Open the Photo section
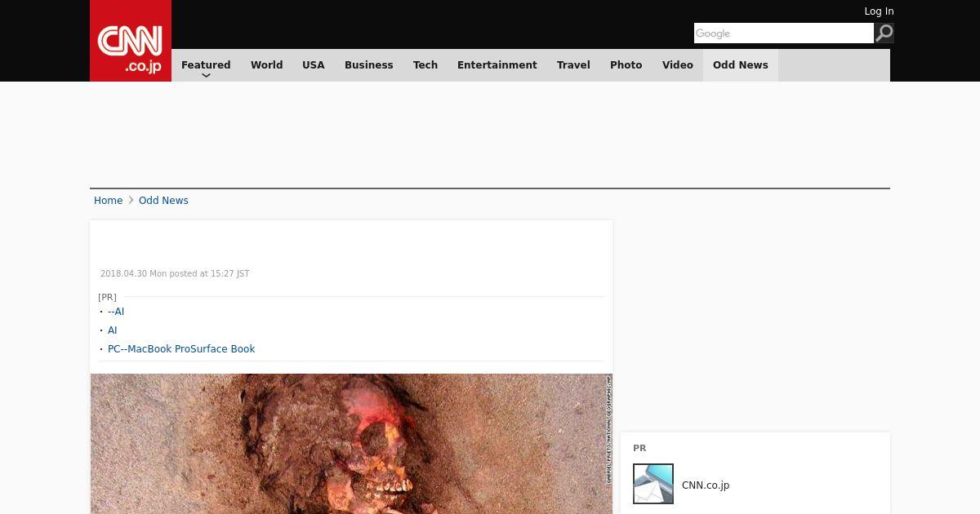Viewport: 980px width, 514px height. pyautogui.click(x=626, y=65)
